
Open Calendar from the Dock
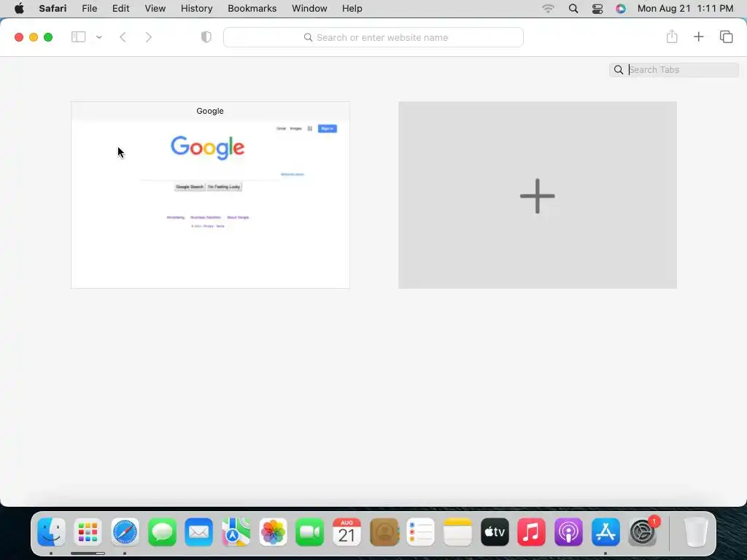(347, 532)
